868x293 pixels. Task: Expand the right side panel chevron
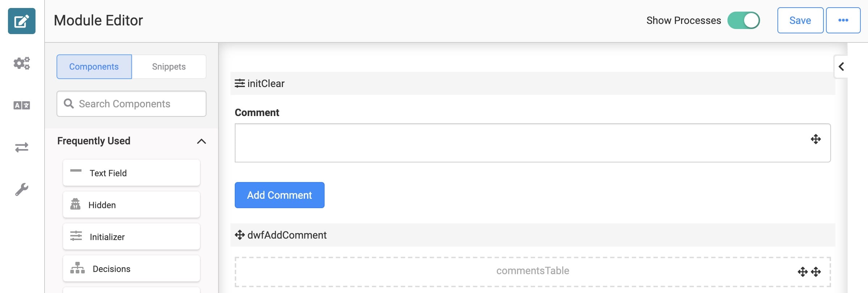point(841,66)
